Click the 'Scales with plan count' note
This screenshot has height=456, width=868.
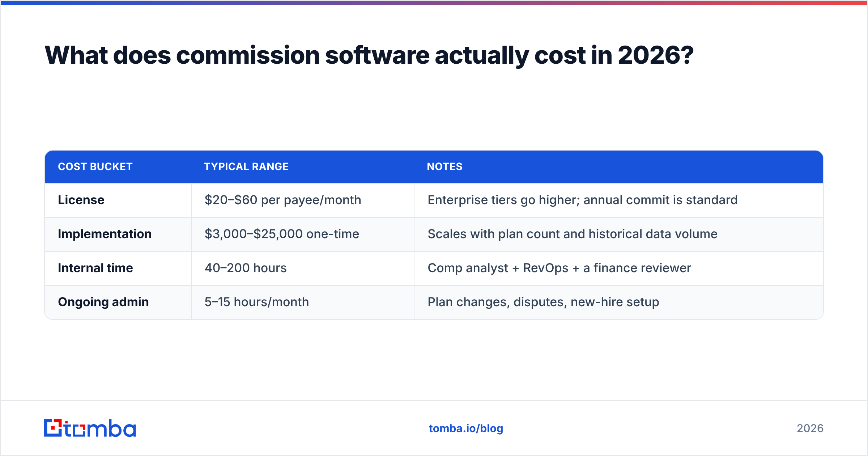click(x=573, y=234)
